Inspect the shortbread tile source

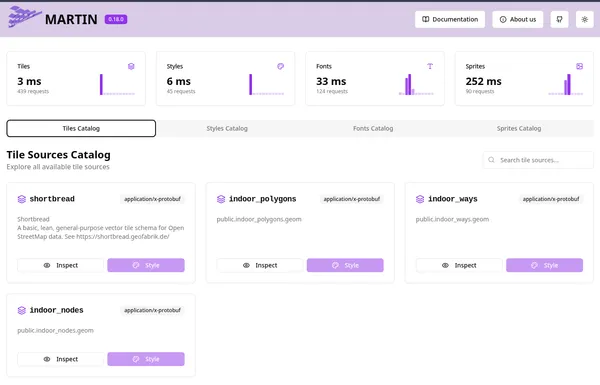[x=60, y=265]
